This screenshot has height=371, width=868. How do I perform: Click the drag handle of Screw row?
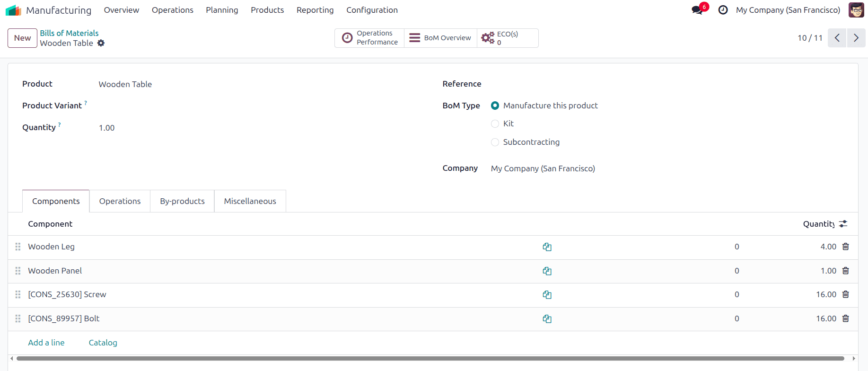point(18,294)
